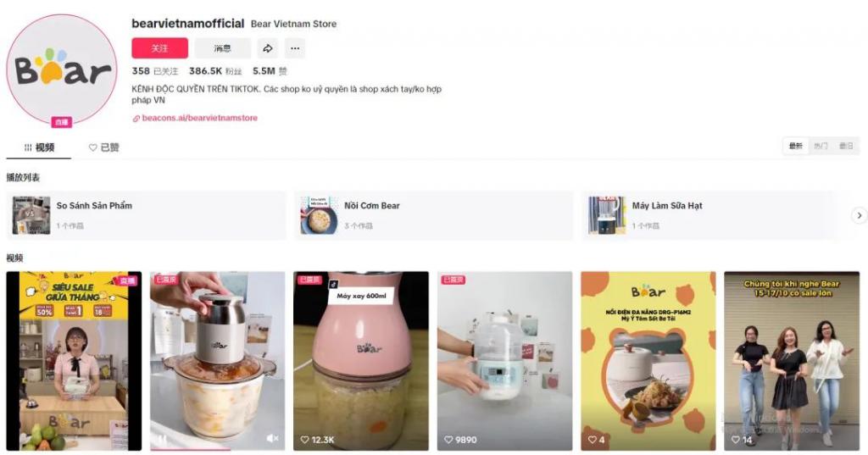Open the beacons.ai/bearvietnamstore link
Screen dimensions: 868x455
click(200, 118)
